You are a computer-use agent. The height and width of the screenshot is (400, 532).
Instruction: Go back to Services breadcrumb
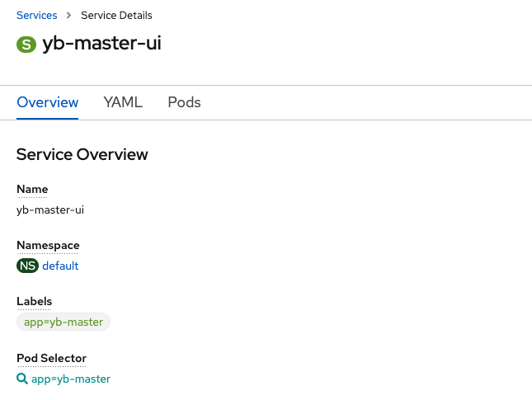[x=37, y=16]
